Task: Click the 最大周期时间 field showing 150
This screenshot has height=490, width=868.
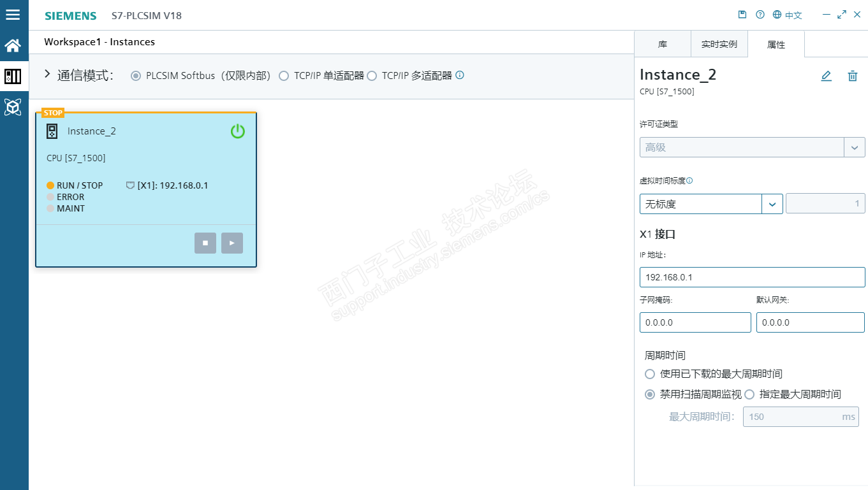Action: tap(800, 417)
